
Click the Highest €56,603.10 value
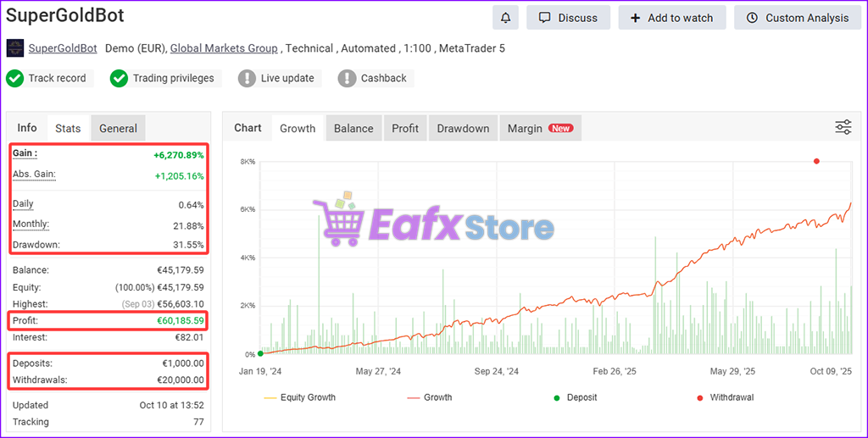[x=181, y=303]
